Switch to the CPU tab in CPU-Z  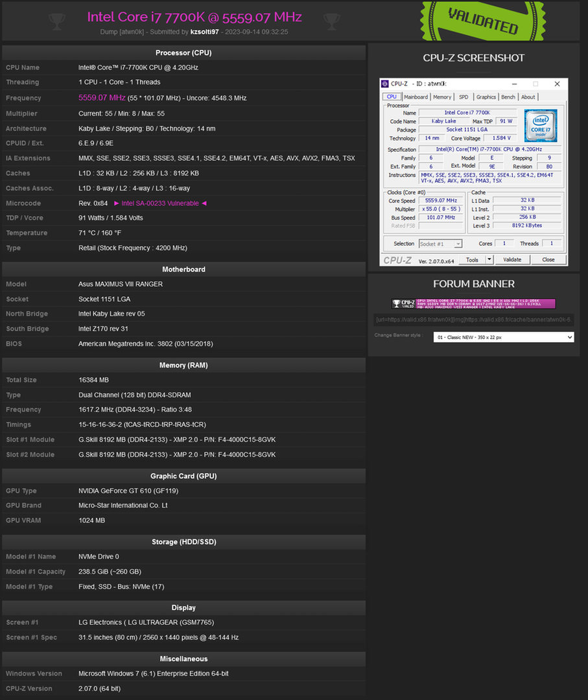point(392,97)
